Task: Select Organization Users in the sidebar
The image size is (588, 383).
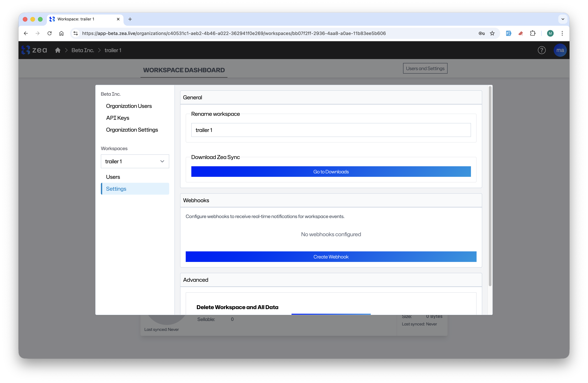Action: [129, 106]
